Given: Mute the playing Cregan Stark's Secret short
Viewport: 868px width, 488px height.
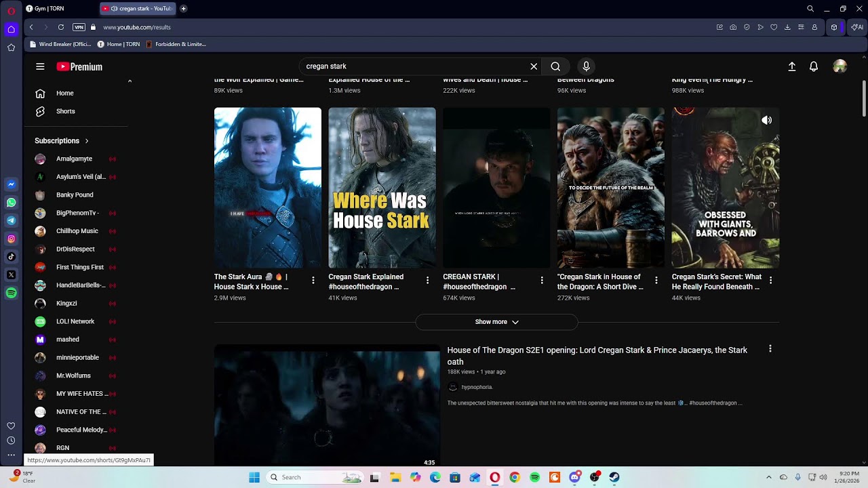Looking at the screenshot, I should click(766, 120).
